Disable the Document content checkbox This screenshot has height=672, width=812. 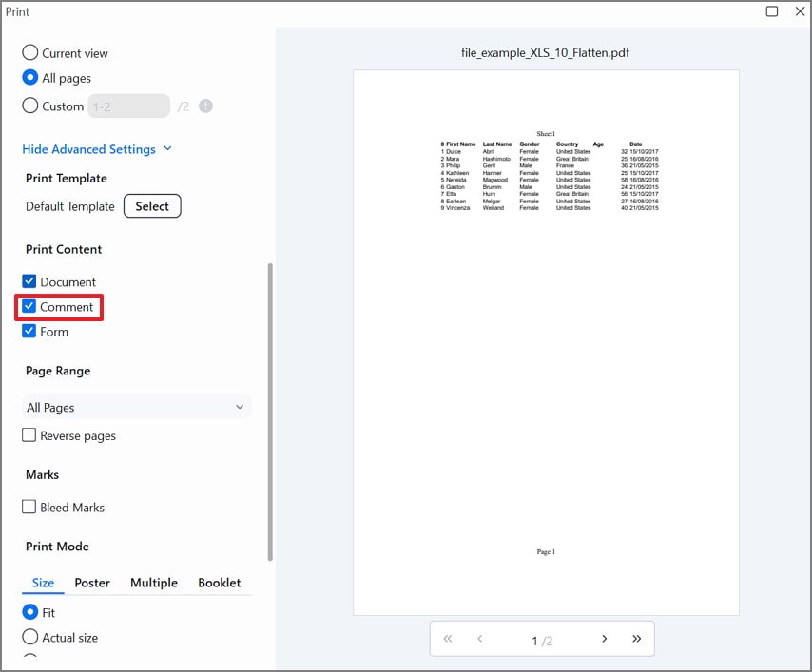29,281
